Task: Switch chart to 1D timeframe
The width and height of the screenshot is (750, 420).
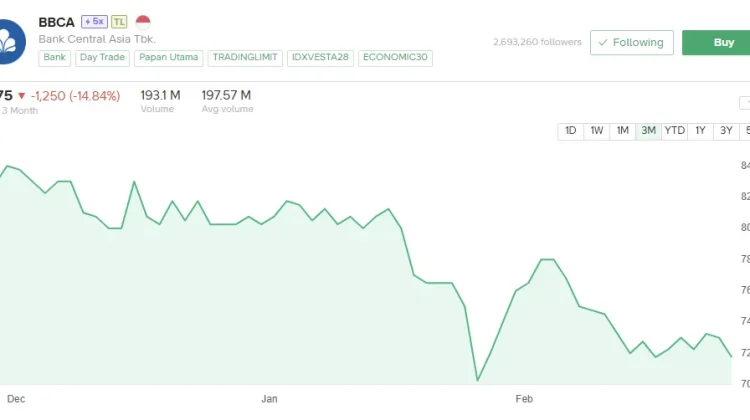Action: pos(571,131)
